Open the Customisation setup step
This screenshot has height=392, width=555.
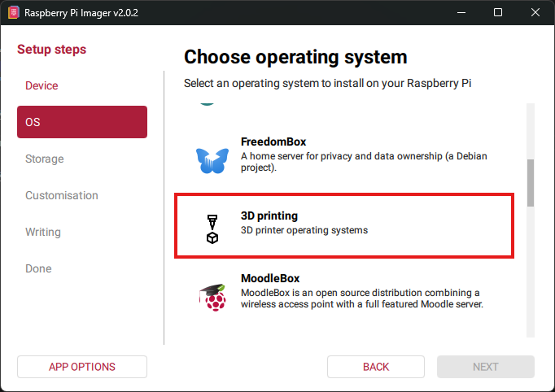(62, 195)
